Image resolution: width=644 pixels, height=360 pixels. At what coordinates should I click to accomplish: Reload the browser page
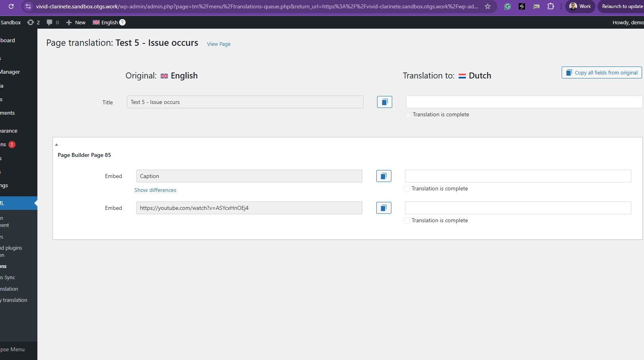[x=11, y=6]
